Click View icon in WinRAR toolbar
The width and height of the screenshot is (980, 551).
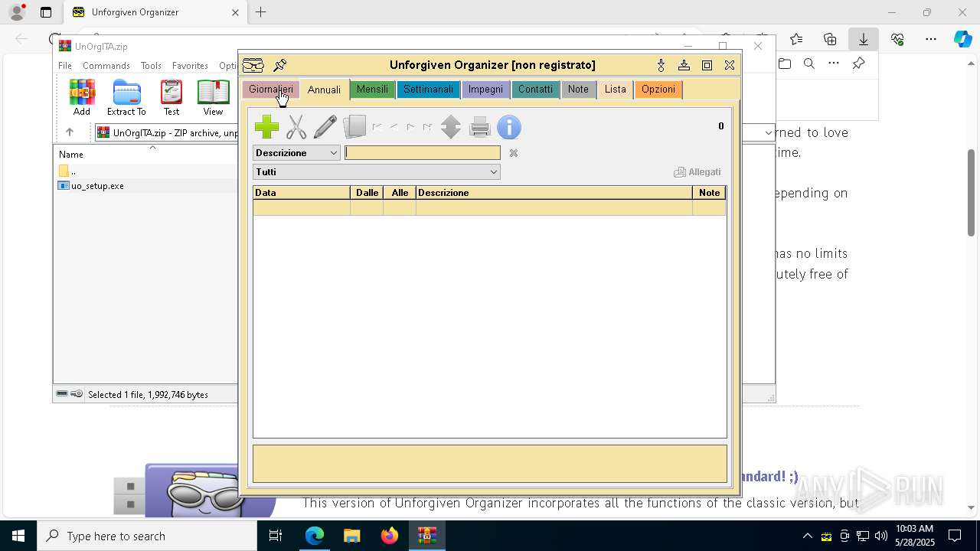(x=213, y=98)
